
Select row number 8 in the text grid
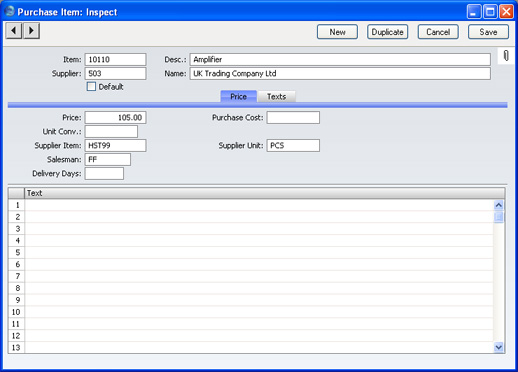tap(17, 288)
